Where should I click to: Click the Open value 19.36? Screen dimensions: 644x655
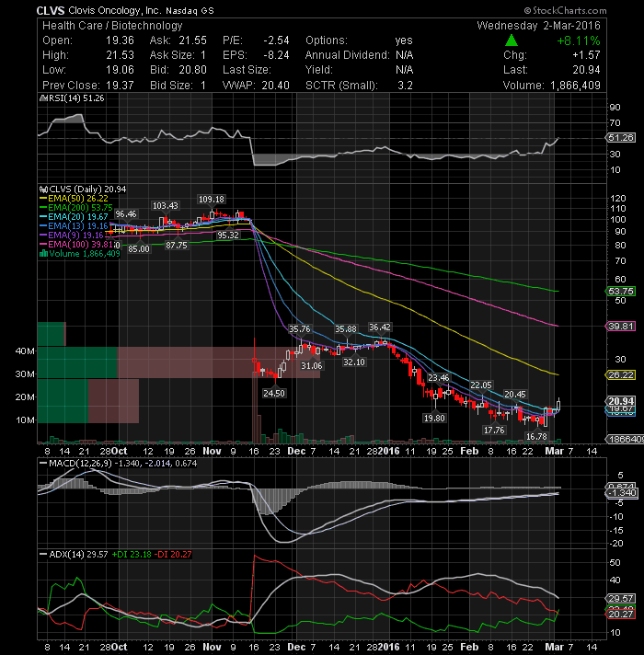(x=120, y=40)
